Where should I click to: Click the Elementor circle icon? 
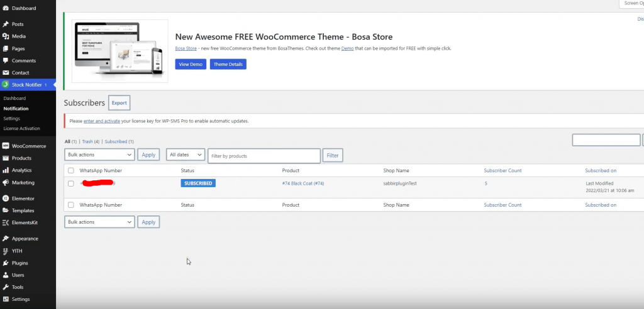click(5, 198)
